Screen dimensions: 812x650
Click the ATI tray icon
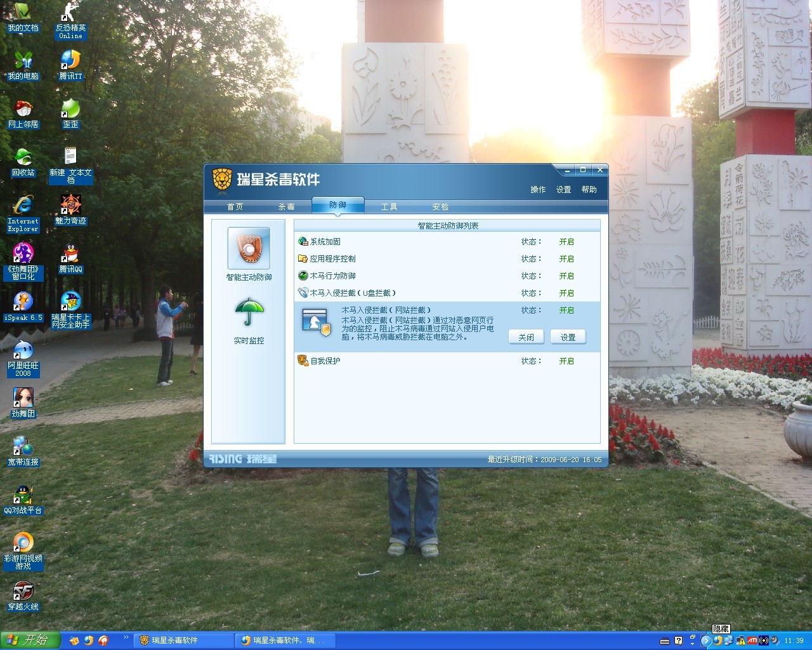coord(752,640)
